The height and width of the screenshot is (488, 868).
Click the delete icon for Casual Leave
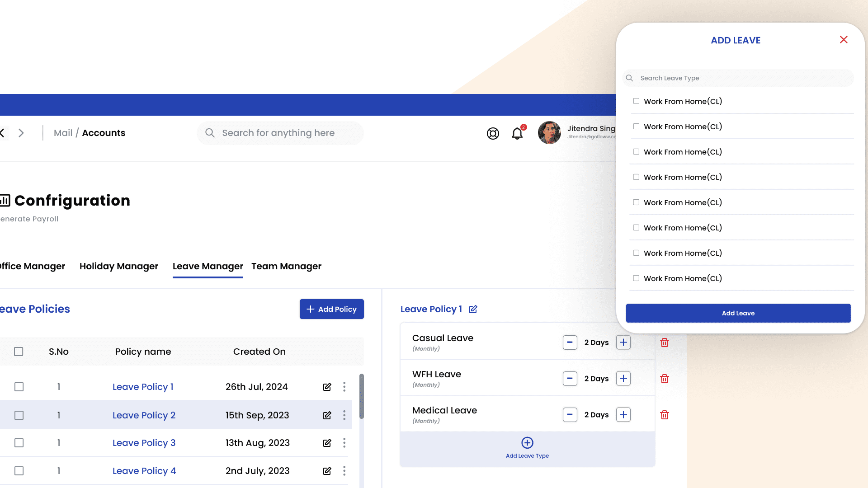click(664, 342)
